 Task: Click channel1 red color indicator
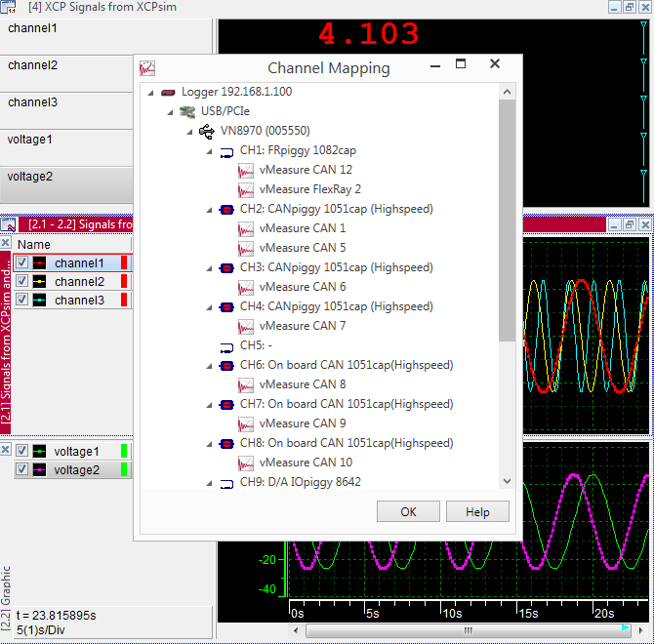(124, 262)
